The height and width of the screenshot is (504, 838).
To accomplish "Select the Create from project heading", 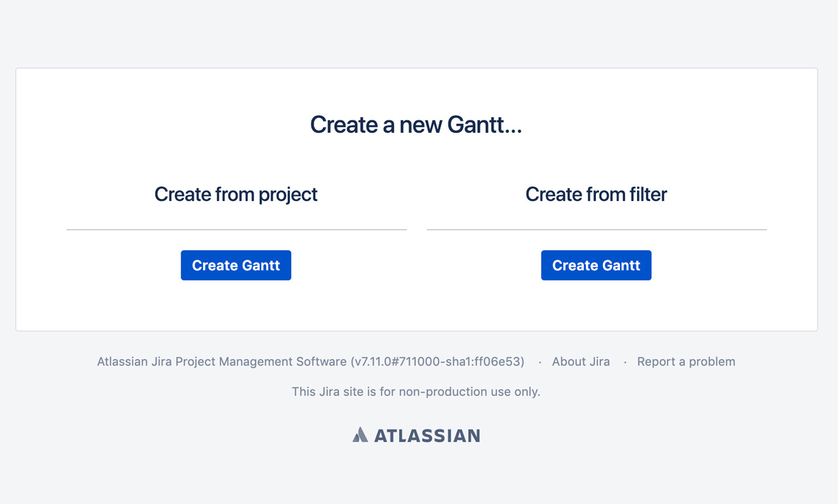I will (x=236, y=194).
